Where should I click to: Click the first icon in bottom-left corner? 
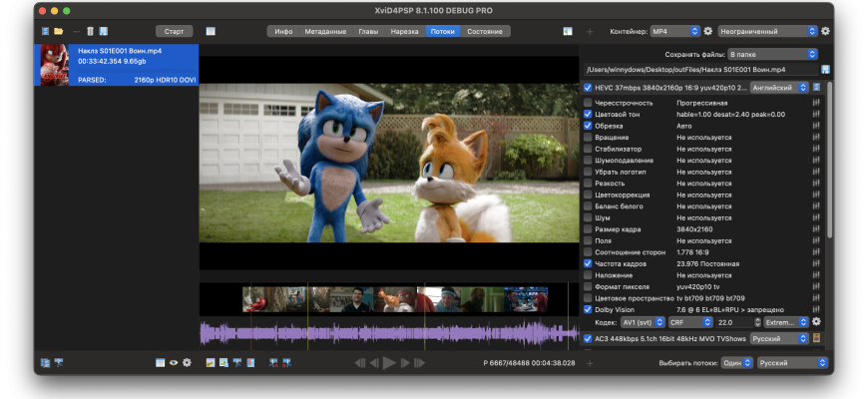45,363
